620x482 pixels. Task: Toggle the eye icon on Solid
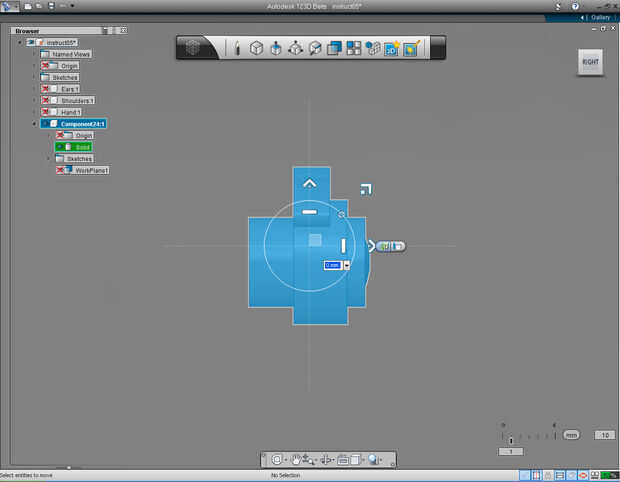click(x=60, y=147)
